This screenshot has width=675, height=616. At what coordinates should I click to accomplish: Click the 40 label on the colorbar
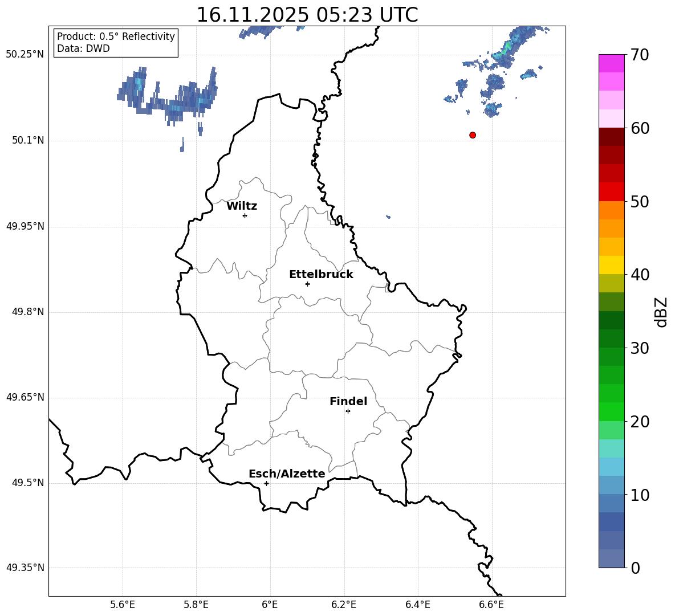(x=640, y=275)
